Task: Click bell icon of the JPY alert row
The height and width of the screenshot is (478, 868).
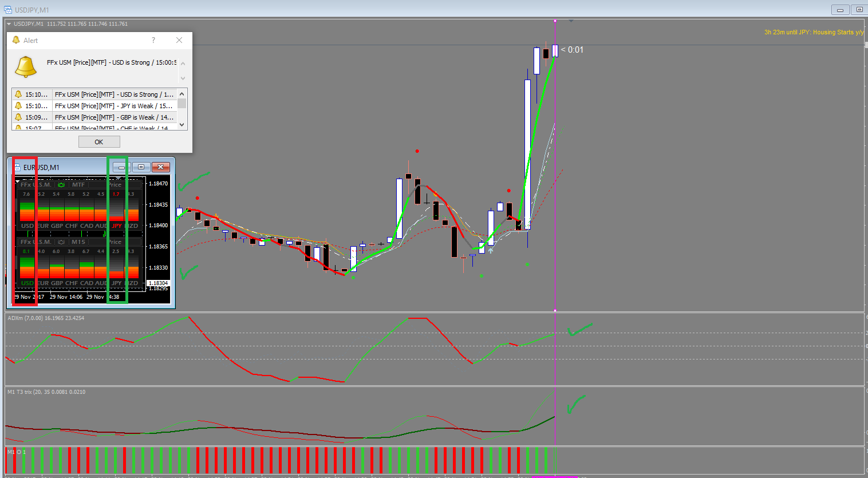Action: coord(18,106)
